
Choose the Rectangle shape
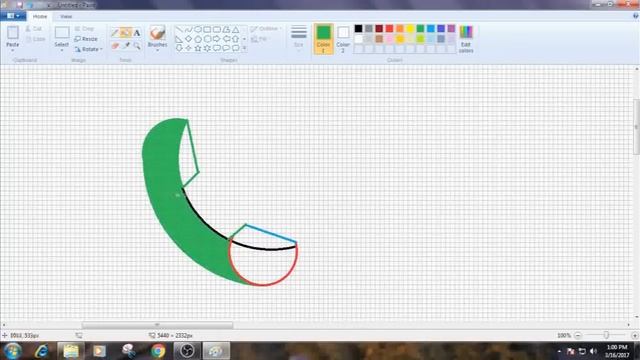(x=207, y=30)
